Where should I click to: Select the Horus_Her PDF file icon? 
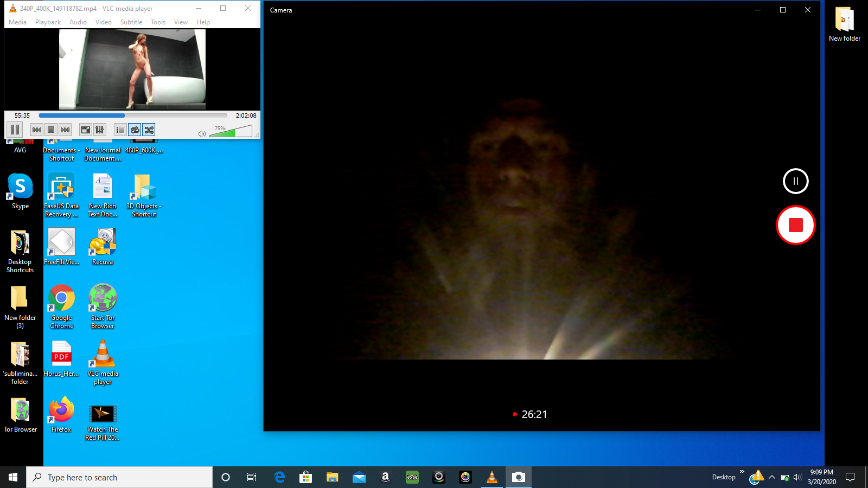(61, 359)
